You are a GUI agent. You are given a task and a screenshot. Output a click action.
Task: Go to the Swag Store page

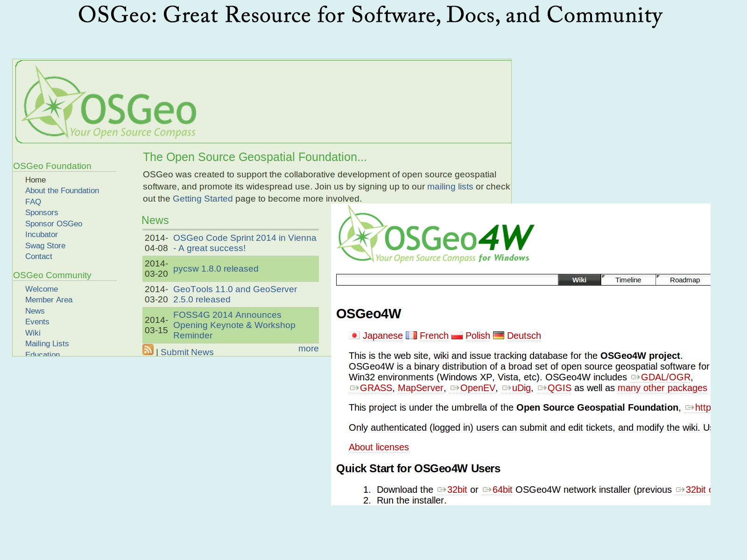pos(45,245)
